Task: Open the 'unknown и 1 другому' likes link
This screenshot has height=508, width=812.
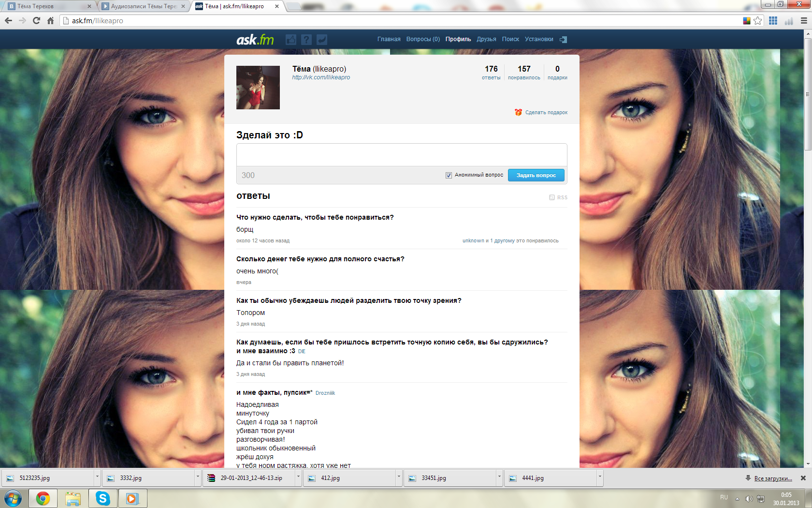Action: coord(510,240)
